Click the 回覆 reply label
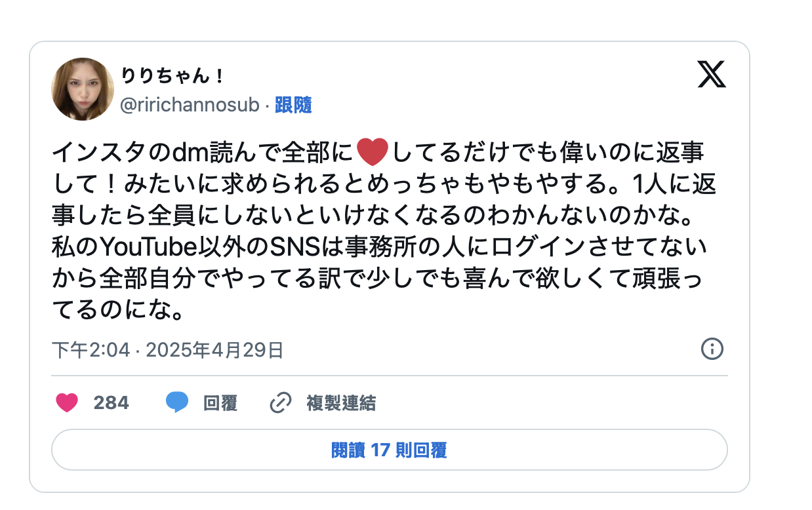 coord(220,403)
